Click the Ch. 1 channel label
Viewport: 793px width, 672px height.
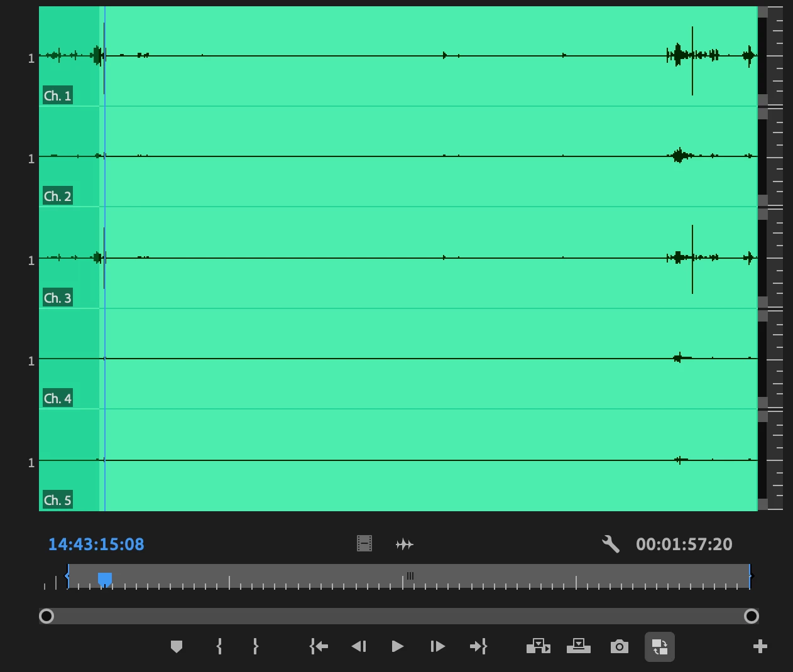(x=57, y=95)
